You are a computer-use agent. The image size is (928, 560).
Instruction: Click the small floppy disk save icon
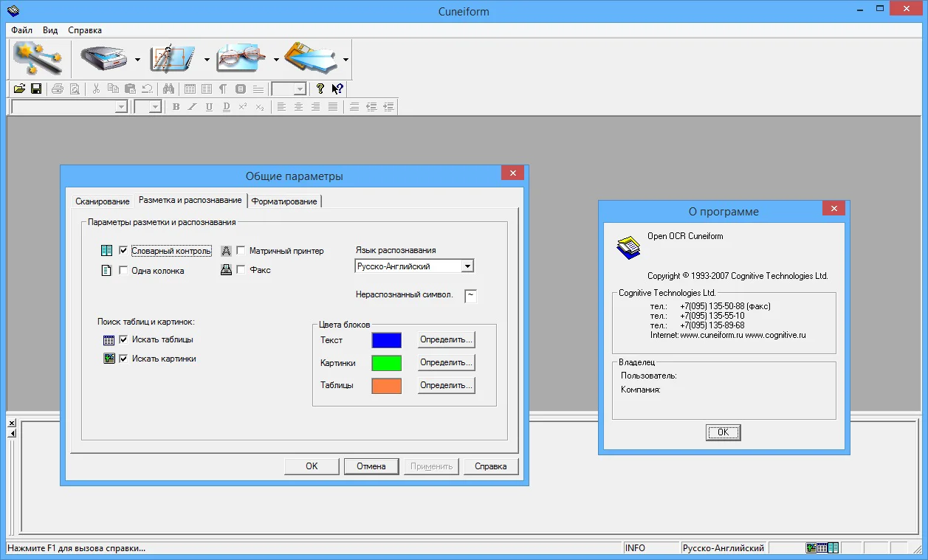point(35,89)
